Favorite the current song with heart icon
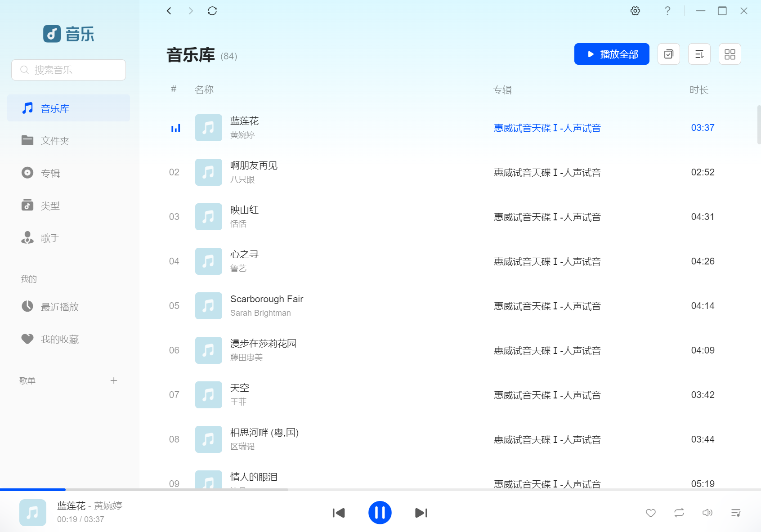The width and height of the screenshot is (761, 532). (x=651, y=513)
